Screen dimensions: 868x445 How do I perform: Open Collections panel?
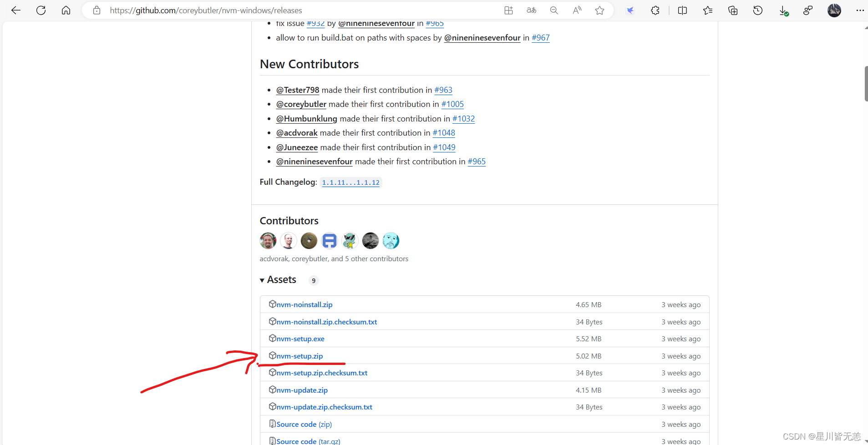point(733,10)
